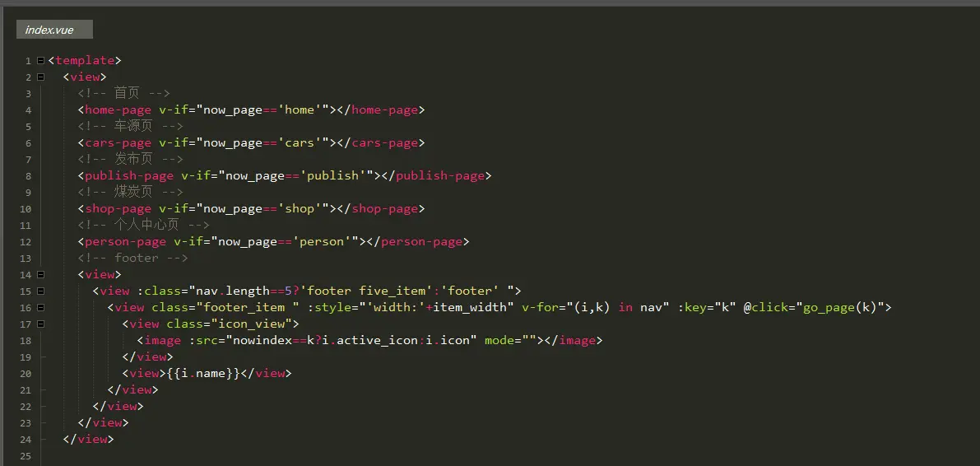Click the item_width variable
The width and height of the screenshot is (980, 466).
point(470,308)
